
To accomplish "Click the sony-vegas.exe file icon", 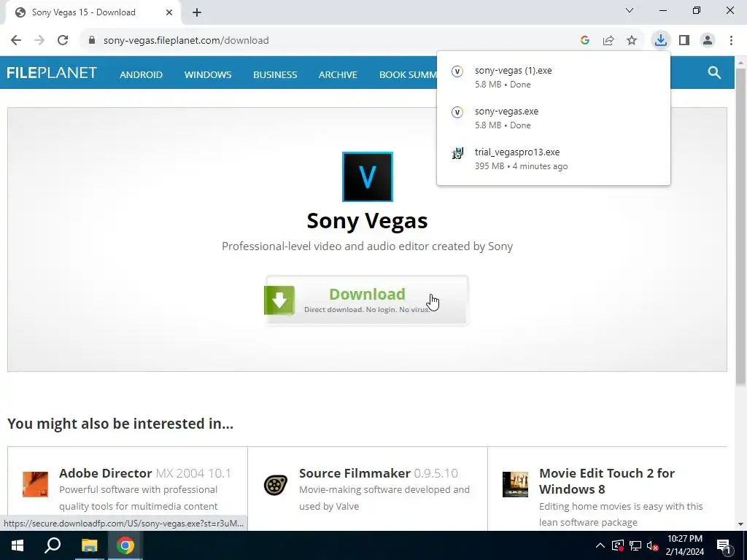I will click(457, 112).
